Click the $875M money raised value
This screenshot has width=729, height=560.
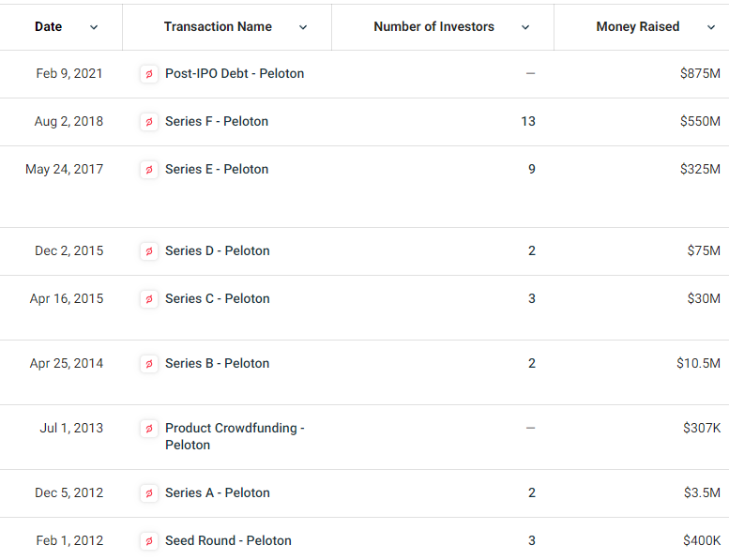(700, 73)
